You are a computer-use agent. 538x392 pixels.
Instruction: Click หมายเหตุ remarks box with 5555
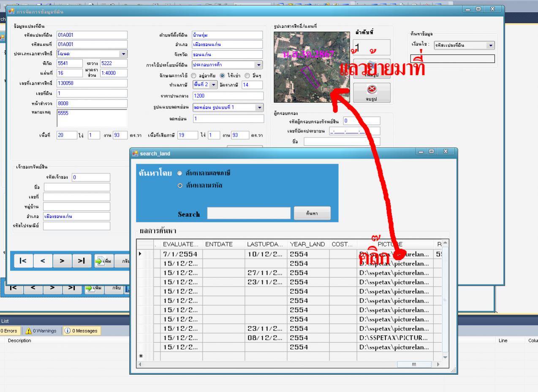tap(92, 118)
